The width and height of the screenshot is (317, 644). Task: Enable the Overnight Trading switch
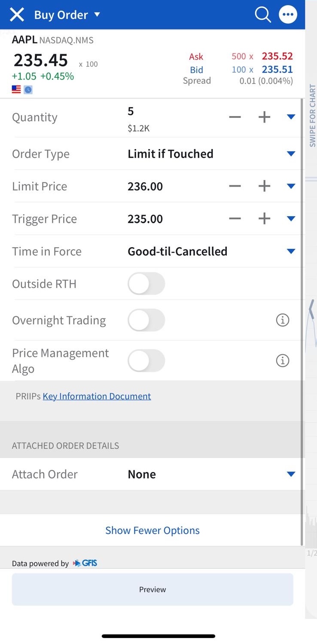pyautogui.click(x=146, y=320)
